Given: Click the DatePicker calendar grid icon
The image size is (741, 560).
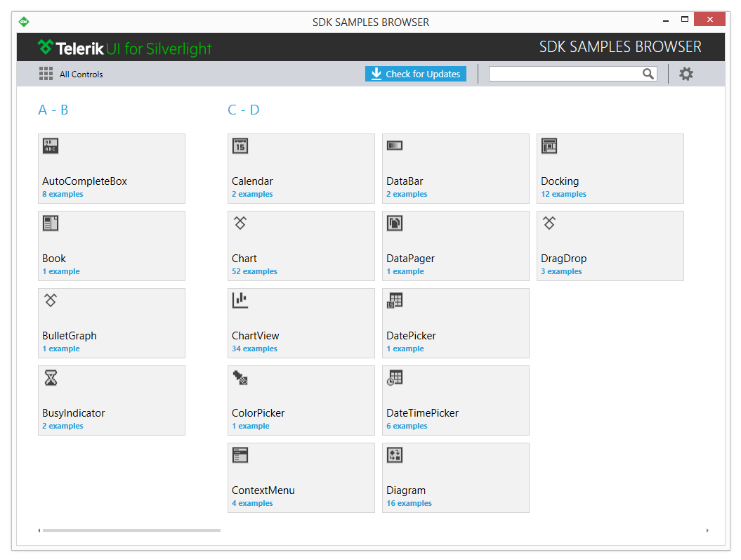Looking at the screenshot, I should click(x=395, y=300).
